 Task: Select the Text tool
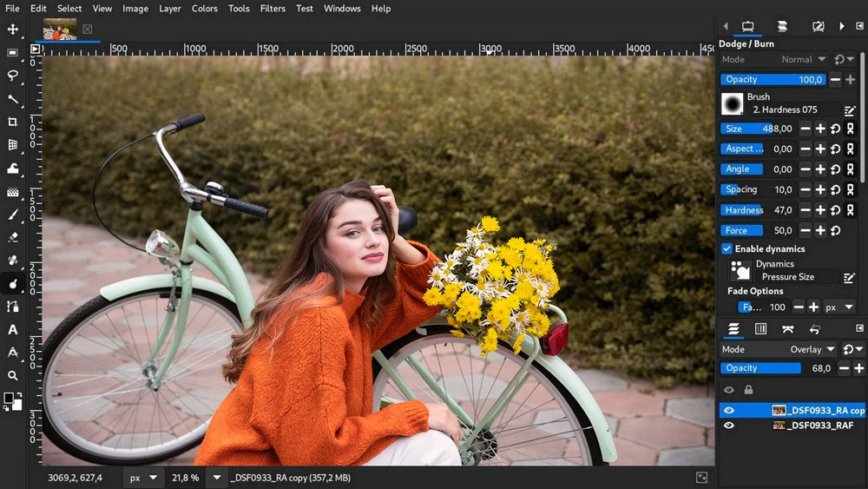click(13, 329)
